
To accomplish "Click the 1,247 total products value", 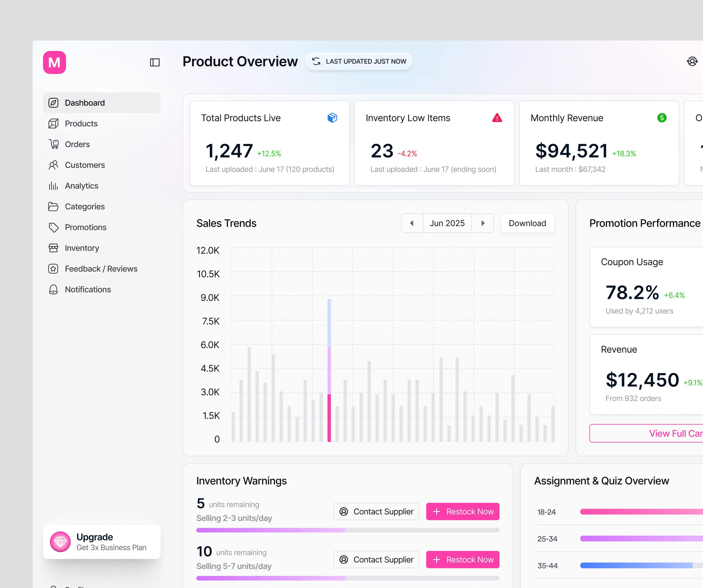I will coord(229,151).
